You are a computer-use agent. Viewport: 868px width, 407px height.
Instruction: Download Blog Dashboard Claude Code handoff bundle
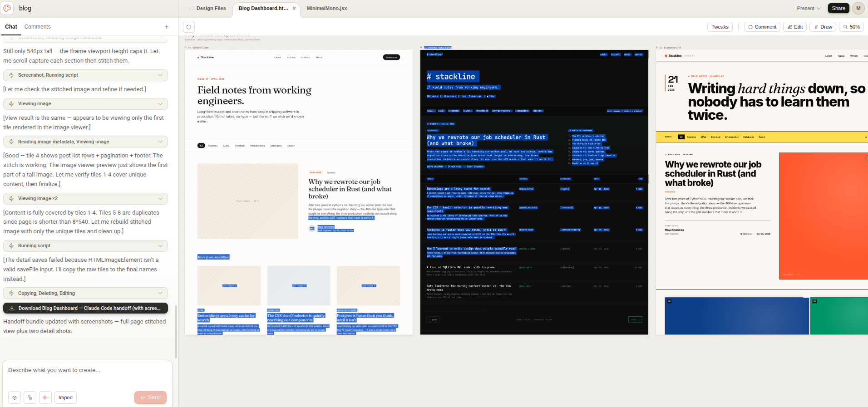pos(85,308)
